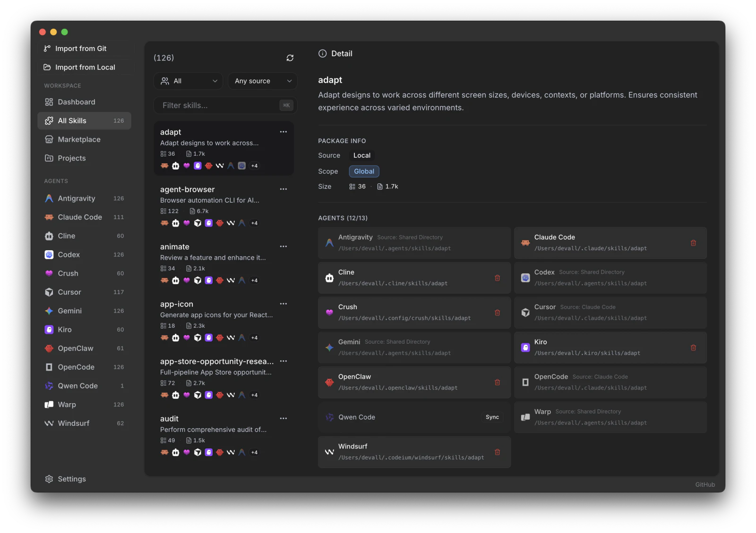Image resolution: width=756 pixels, height=533 pixels.
Task: Remove adapt skill from Cline
Action: [x=497, y=278]
